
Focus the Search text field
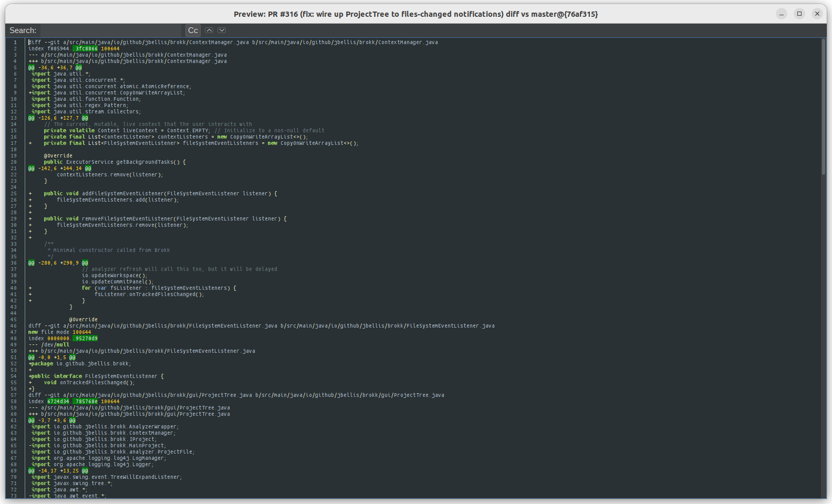(111, 30)
